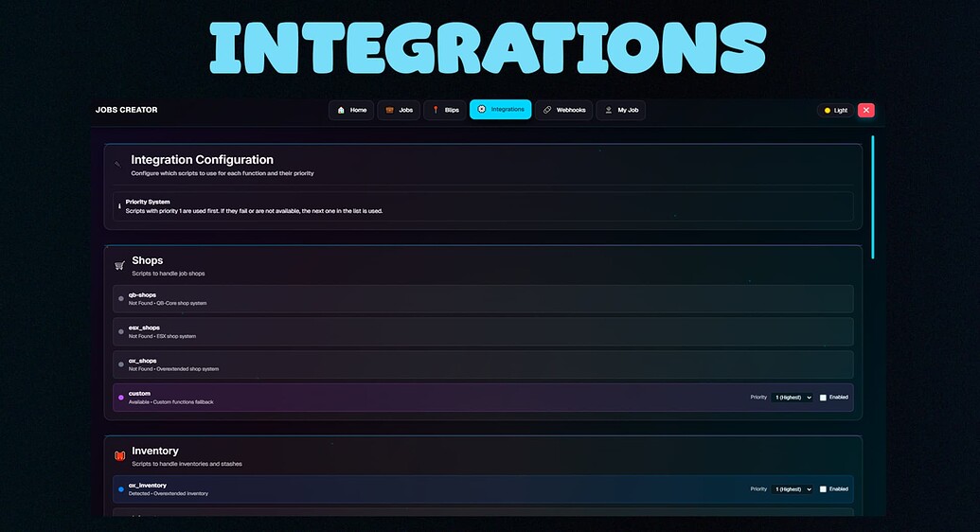Click the map pin icon on Blips
Image resolution: width=980 pixels, height=532 pixels.
click(x=436, y=110)
